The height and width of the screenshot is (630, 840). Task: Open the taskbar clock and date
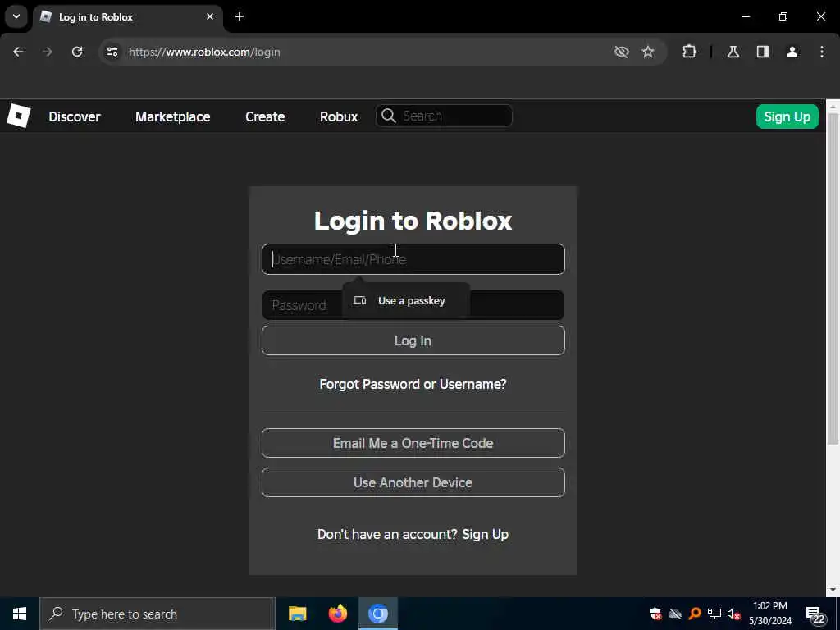(770, 614)
